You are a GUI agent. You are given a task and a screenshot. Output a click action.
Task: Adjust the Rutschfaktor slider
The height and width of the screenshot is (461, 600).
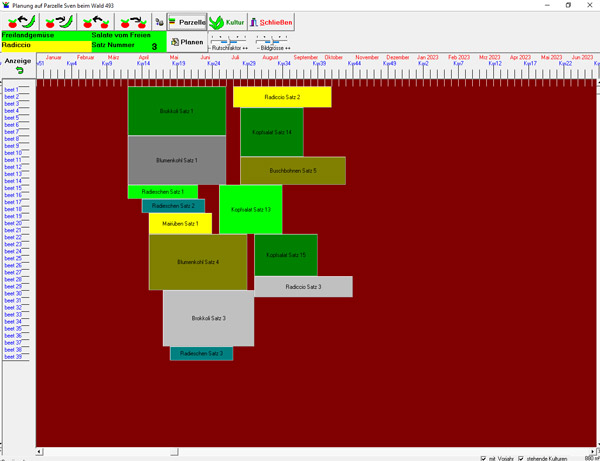228,41
